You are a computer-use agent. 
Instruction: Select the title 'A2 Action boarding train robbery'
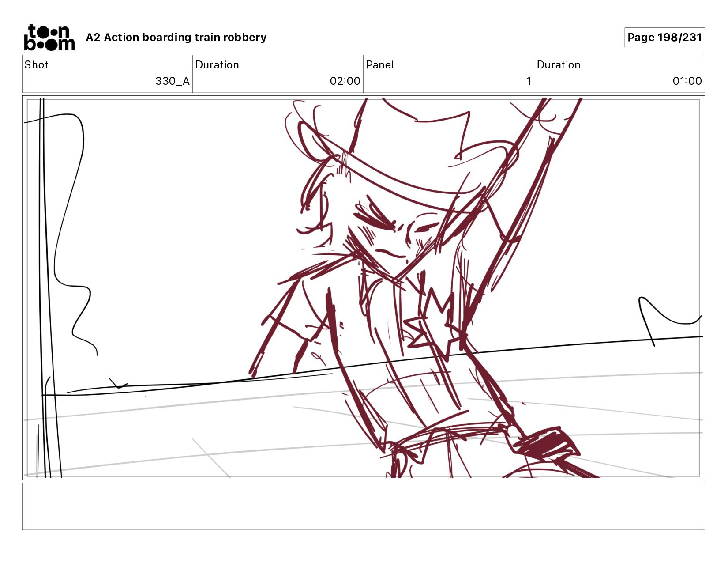(x=176, y=38)
